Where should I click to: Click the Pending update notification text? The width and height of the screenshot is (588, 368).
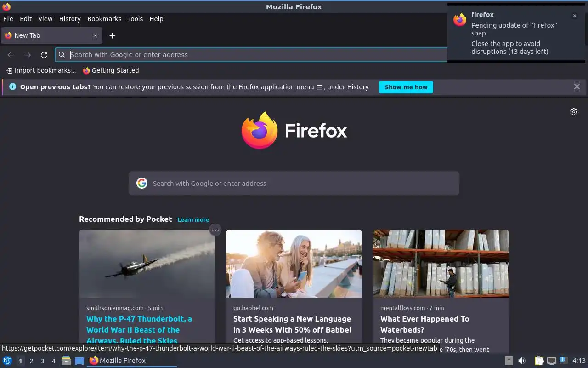tap(514, 29)
